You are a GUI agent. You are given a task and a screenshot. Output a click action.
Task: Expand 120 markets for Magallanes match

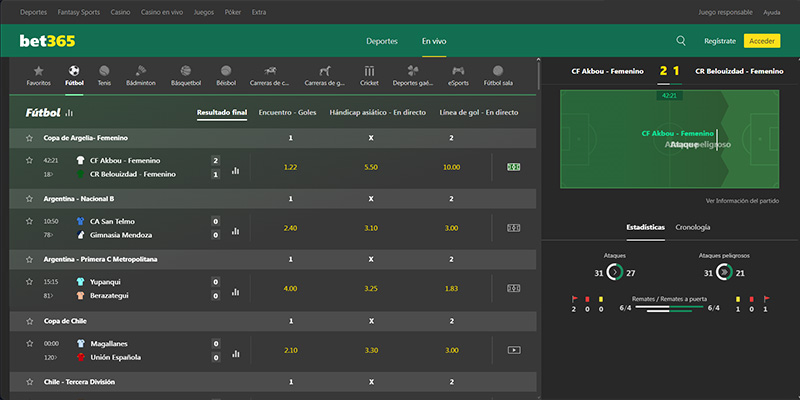49,357
